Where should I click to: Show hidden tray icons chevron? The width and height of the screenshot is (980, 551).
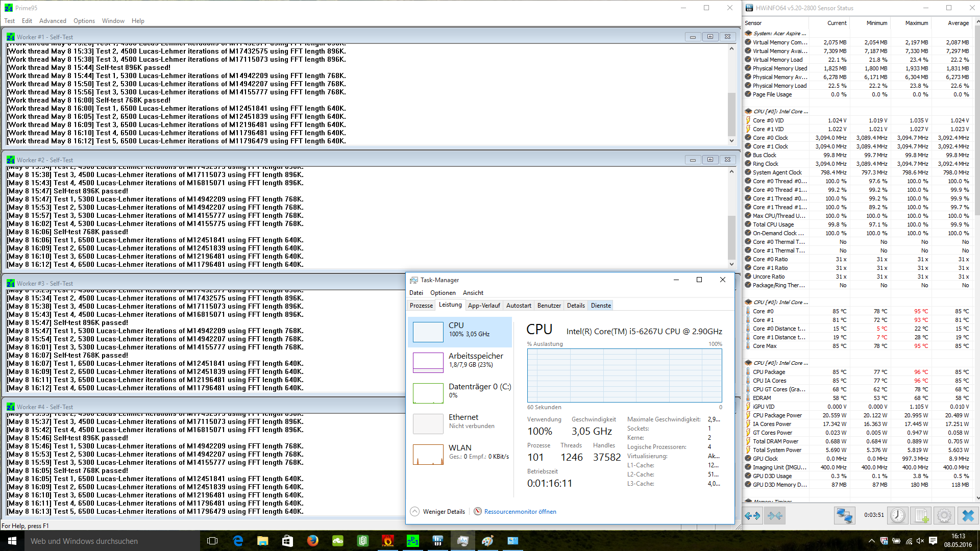click(871, 541)
